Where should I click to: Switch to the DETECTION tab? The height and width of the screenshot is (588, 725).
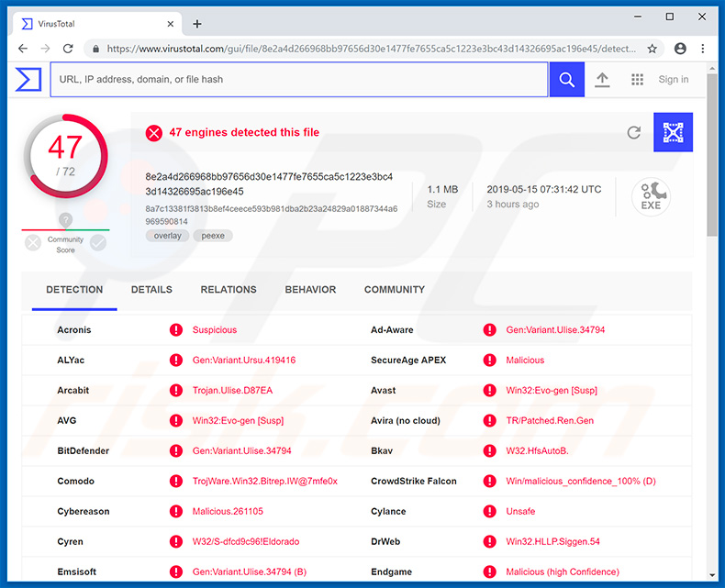[74, 290]
